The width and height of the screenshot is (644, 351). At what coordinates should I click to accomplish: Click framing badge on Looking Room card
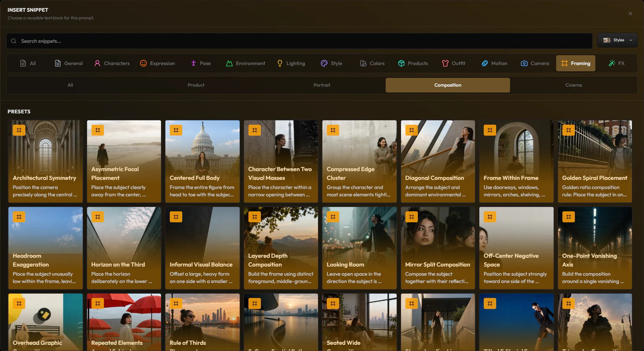(x=333, y=217)
